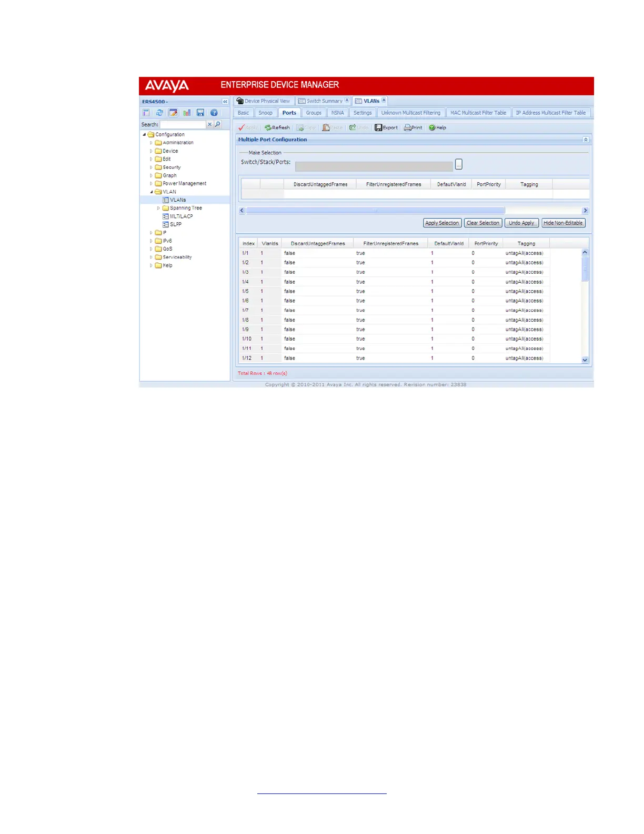Open the Unknown Multicast Filtering tab

pos(411,113)
